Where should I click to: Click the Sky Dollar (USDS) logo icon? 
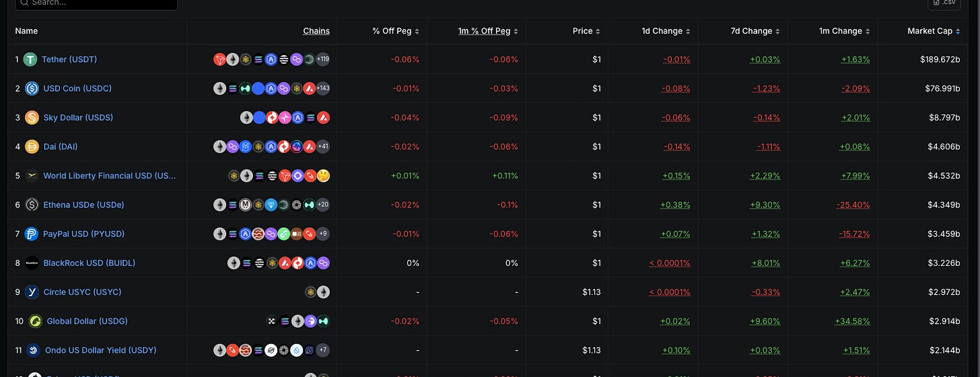(x=32, y=118)
